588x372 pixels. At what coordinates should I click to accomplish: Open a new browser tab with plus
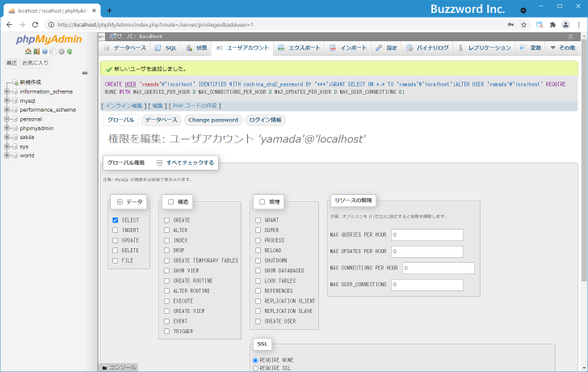(109, 11)
